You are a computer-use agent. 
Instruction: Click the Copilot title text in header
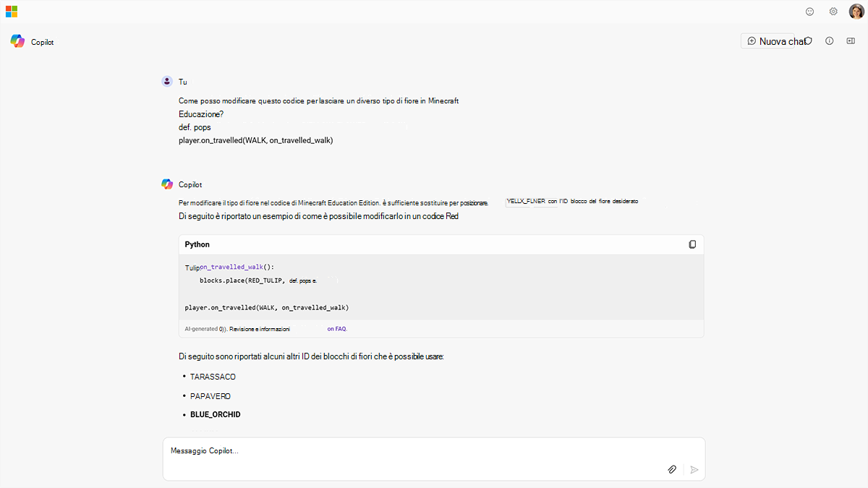tap(43, 42)
